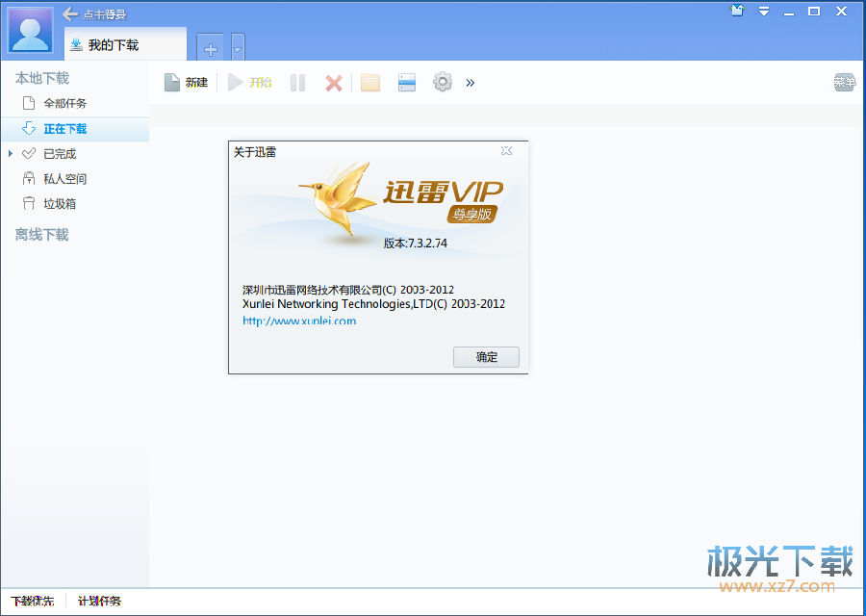The image size is (866, 616).
Task: Open the download folder icon
Action: (370, 83)
